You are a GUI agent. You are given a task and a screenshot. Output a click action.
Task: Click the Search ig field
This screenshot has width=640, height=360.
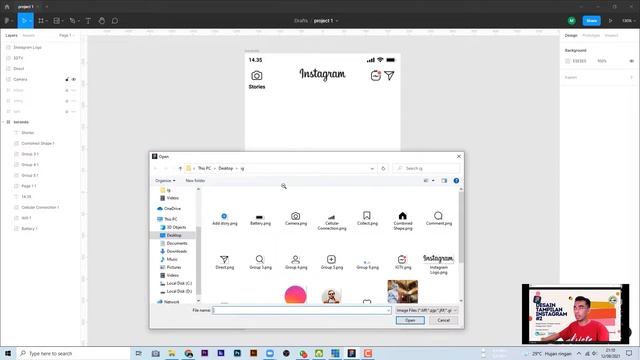point(427,168)
